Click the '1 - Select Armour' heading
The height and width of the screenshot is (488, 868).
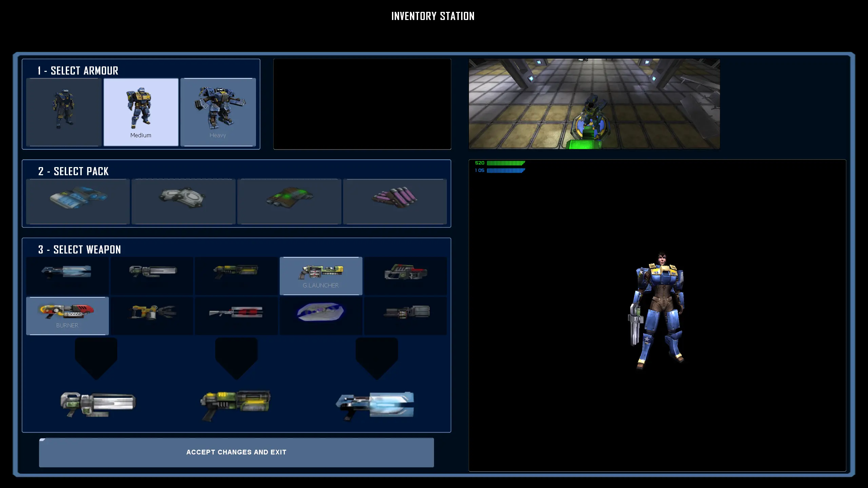tap(78, 71)
